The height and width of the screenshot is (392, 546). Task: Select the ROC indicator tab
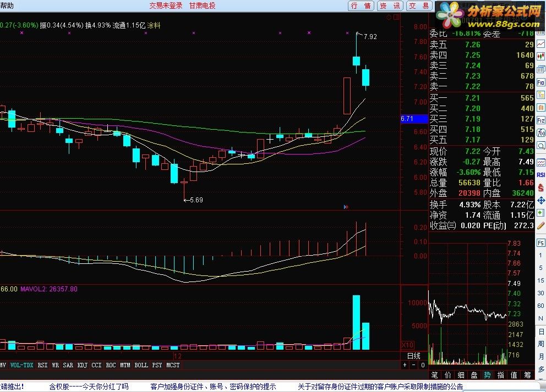[x=111, y=365]
